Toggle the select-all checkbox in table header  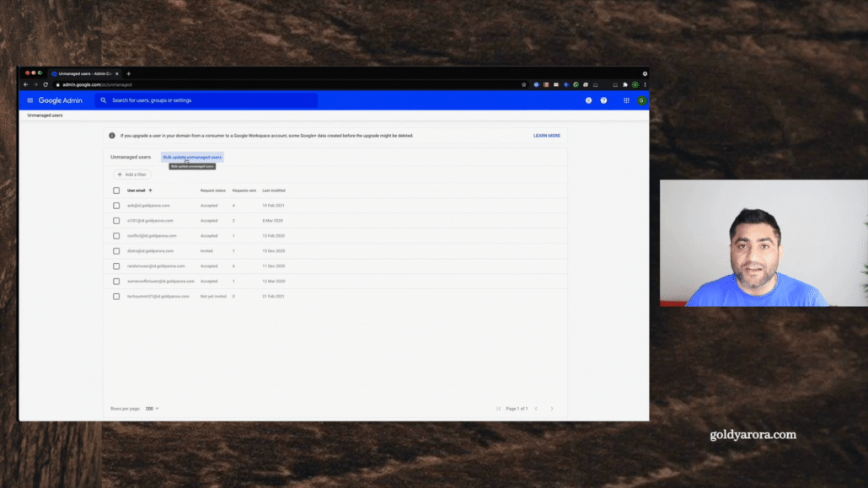point(116,190)
